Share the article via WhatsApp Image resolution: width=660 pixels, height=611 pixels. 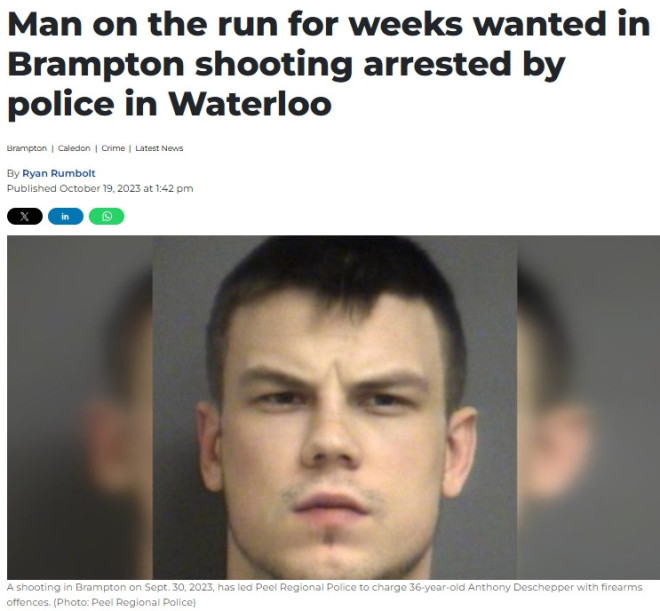pyautogui.click(x=106, y=216)
